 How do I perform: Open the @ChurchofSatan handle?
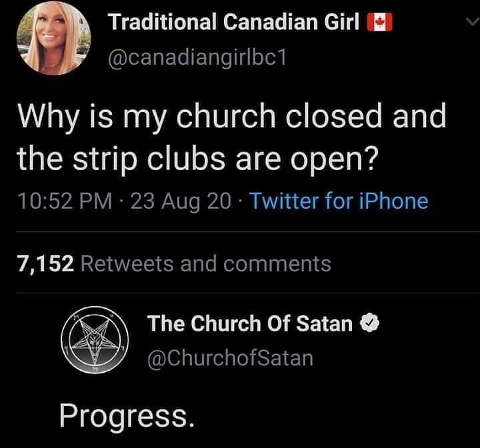click(230, 358)
